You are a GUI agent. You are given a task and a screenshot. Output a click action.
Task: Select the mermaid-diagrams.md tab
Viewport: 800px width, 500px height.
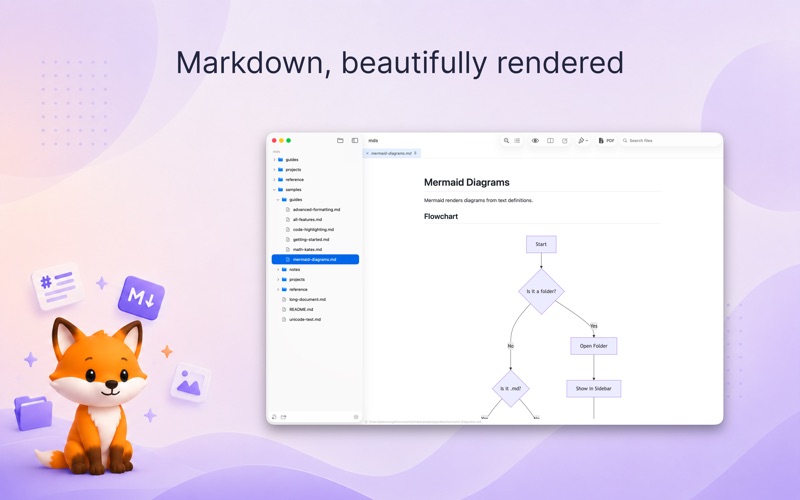click(391, 153)
